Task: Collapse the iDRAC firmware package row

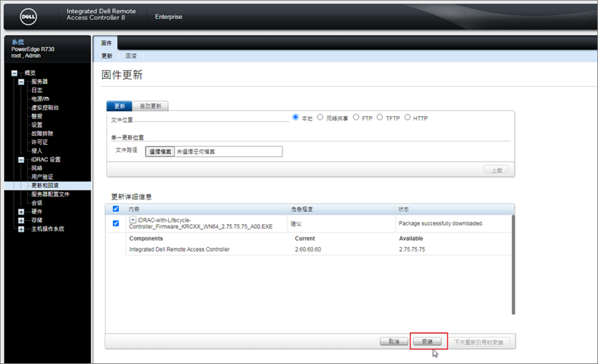Action: click(133, 220)
